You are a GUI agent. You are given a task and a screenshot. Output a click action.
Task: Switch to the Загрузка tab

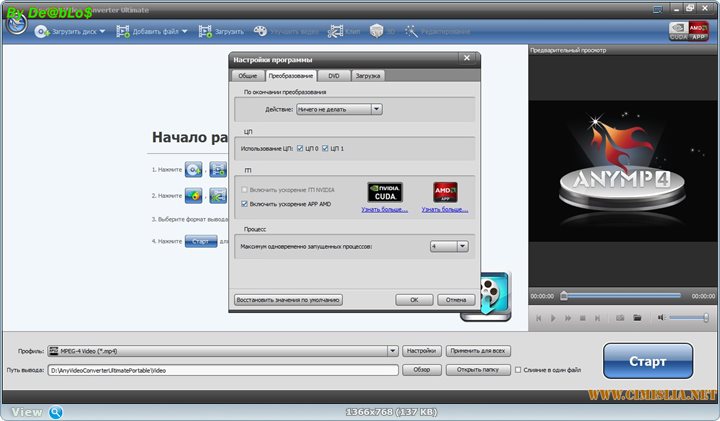coord(368,76)
